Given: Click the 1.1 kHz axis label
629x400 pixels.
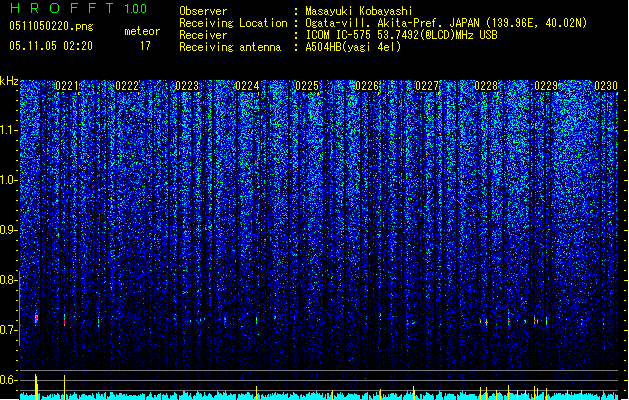Looking at the screenshot, I should pyautogui.click(x=8, y=130).
